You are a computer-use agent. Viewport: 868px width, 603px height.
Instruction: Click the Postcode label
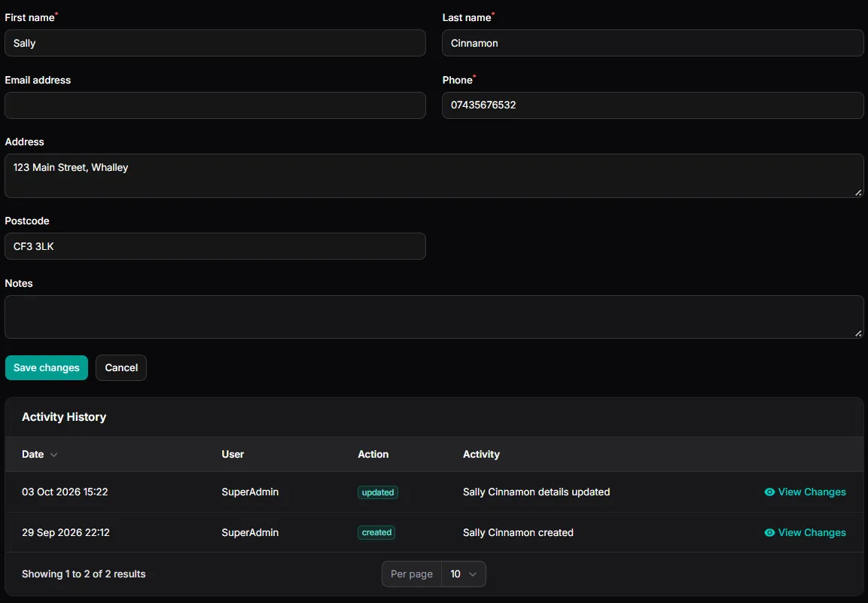(x=27, y=221)
